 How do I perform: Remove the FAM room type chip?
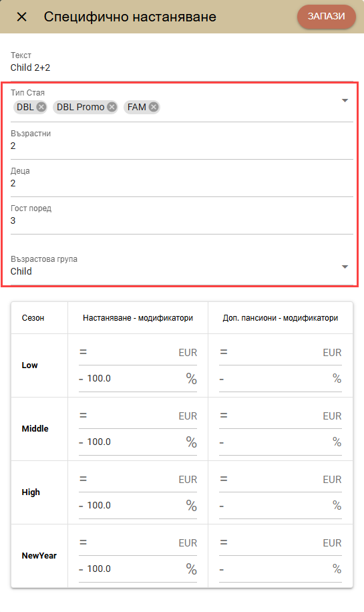pos(154,107)
